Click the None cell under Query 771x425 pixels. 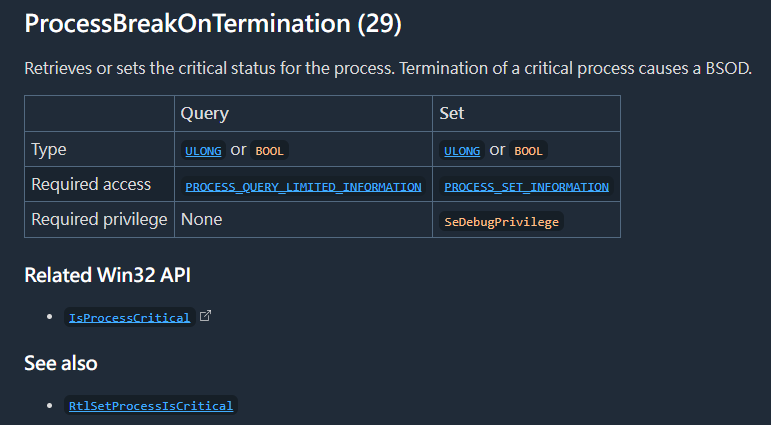pyautogui.click(x=201, y=219)
